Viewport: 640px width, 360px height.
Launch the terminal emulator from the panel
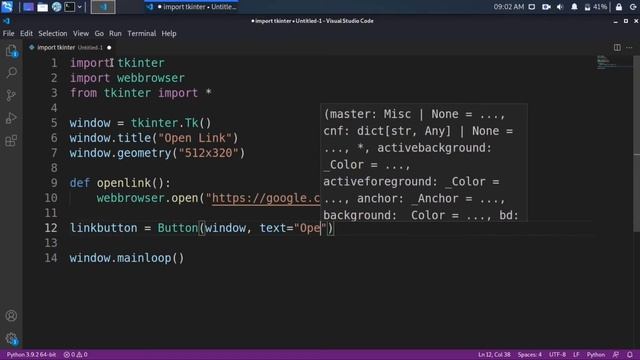70,7
